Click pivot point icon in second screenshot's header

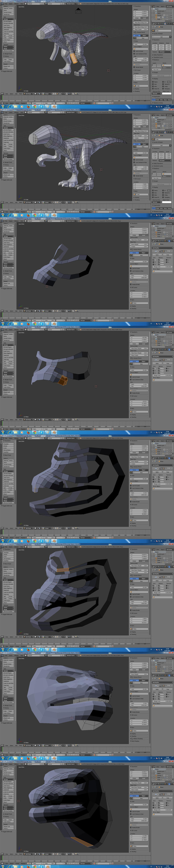tap(40, 202)
